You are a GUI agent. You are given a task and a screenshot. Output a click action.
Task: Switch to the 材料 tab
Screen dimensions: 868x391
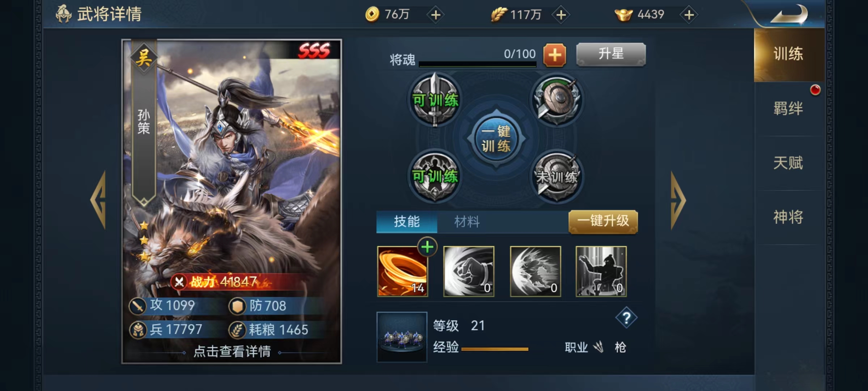click(467, 222)
